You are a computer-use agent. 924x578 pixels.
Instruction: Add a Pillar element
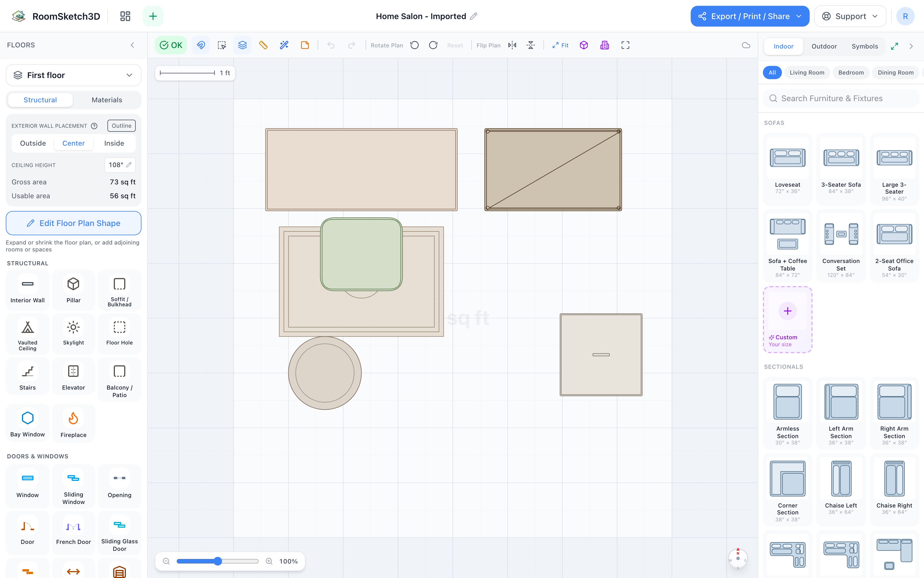pos(73,290)
